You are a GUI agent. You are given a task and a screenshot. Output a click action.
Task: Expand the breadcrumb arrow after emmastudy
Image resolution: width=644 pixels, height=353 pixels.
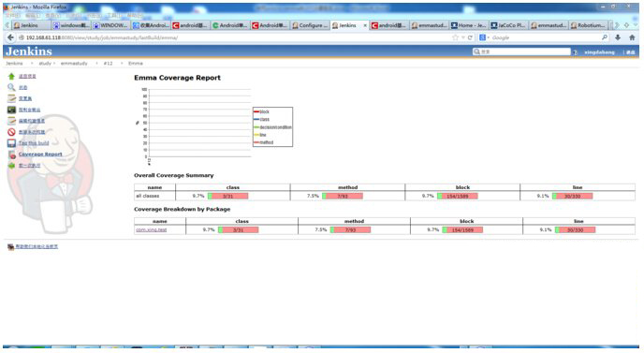pyautogui.click(x=97, y=64)
